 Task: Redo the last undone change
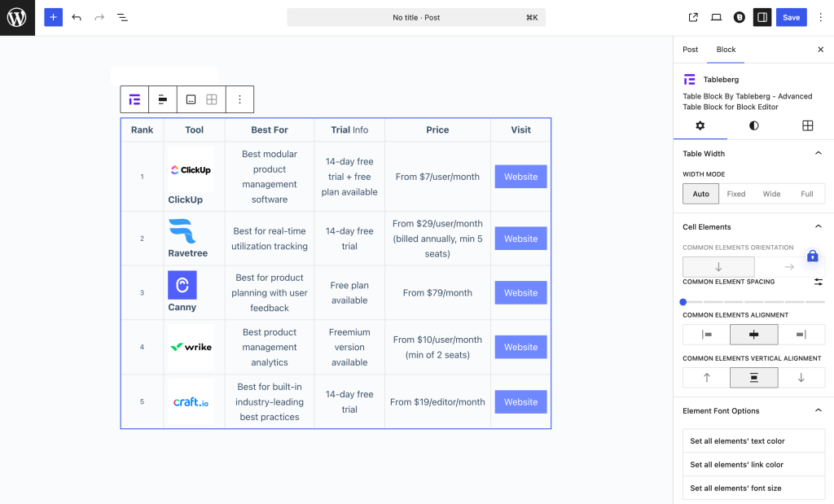[99, 18]
